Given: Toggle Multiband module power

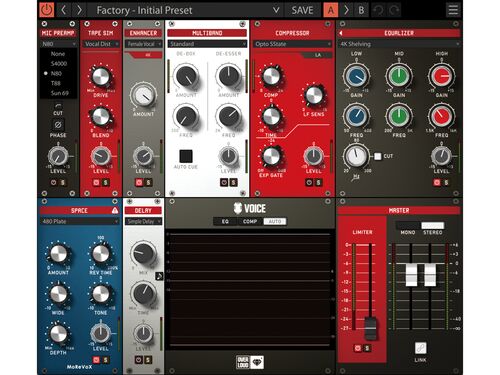Looking at the screenshot, I should click(224, 182).
